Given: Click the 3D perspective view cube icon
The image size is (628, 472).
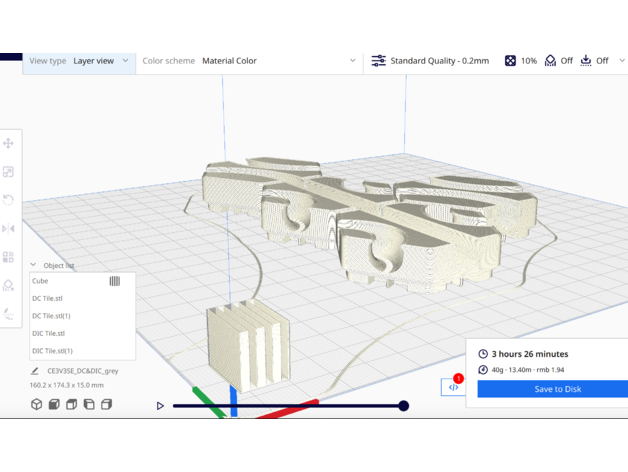Looking at the screenshot, I should [x=37, y=404].
